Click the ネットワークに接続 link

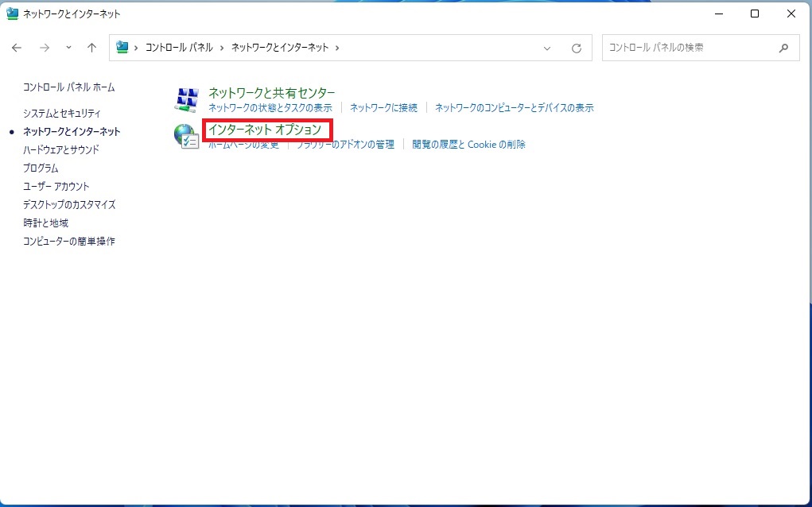coord(383,107)
